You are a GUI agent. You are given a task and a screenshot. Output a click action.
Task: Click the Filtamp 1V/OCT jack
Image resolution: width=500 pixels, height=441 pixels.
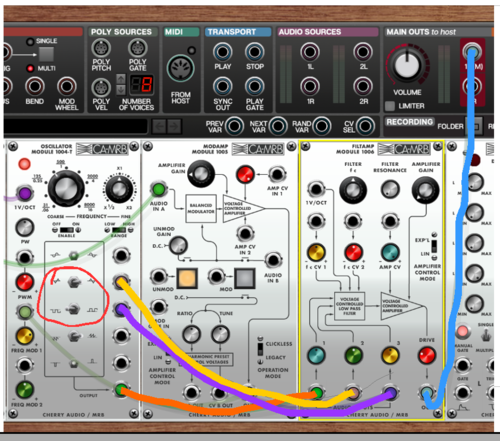(x=316, y=189)
